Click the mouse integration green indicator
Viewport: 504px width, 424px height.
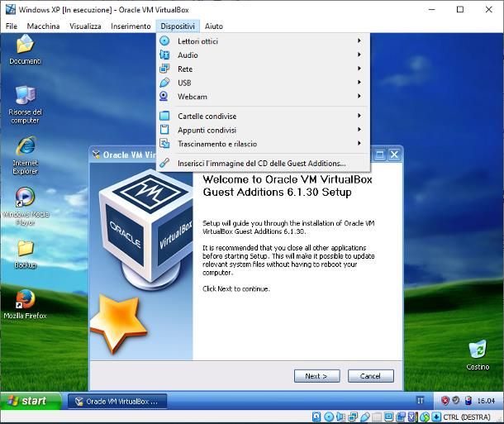425,417
